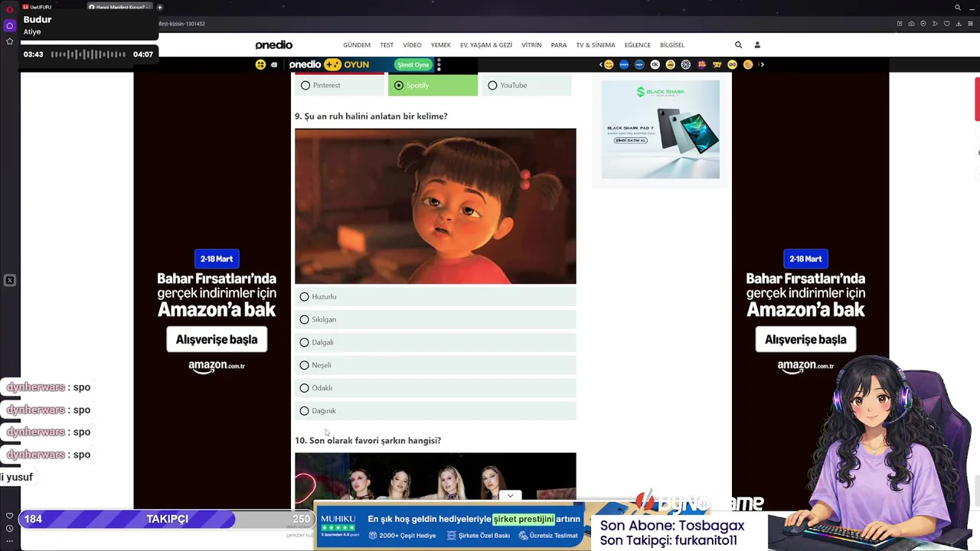Click the question 10 singers image

click(x=435, y=477)
